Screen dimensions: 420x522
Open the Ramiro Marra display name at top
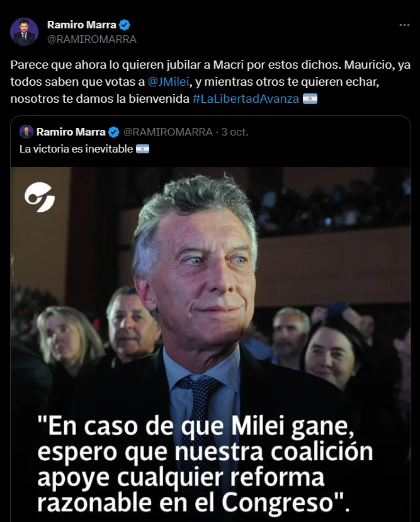tap(81, 25)
